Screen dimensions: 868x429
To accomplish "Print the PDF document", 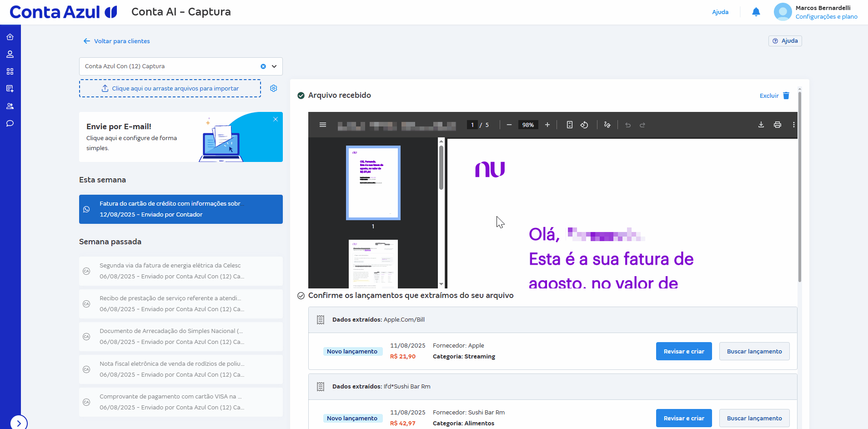I will [x=778, y=125].
